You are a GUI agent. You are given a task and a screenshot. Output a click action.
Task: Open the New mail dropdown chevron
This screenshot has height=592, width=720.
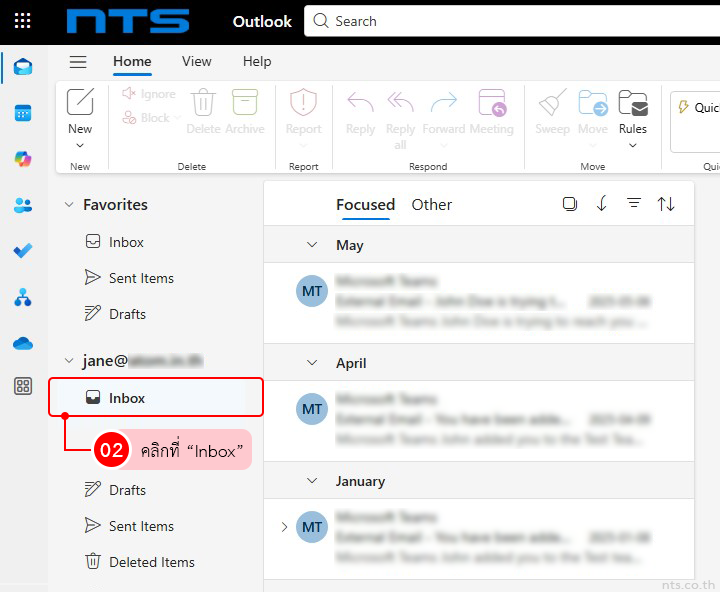[80, 146]
